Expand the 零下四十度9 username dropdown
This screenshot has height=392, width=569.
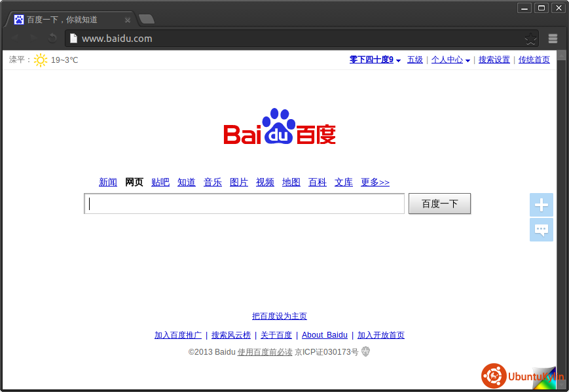pos(398,60)
